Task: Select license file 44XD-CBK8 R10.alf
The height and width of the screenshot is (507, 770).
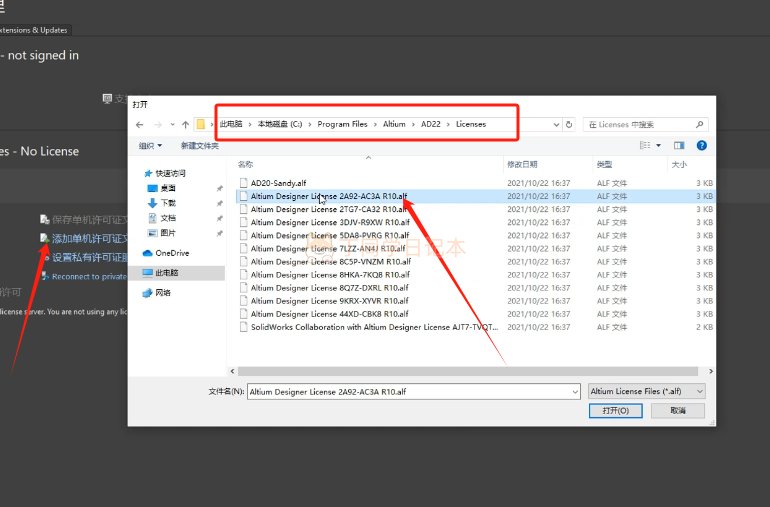Action: (x=330, y=314)
